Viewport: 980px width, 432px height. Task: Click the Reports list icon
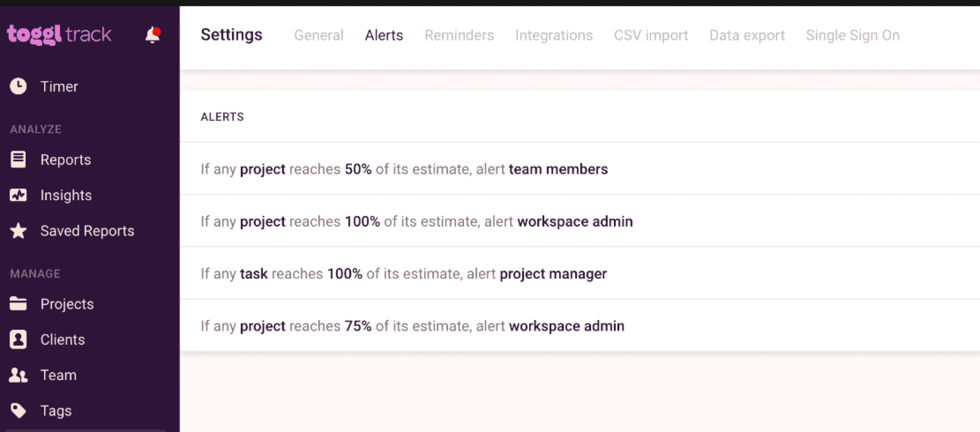19,160
